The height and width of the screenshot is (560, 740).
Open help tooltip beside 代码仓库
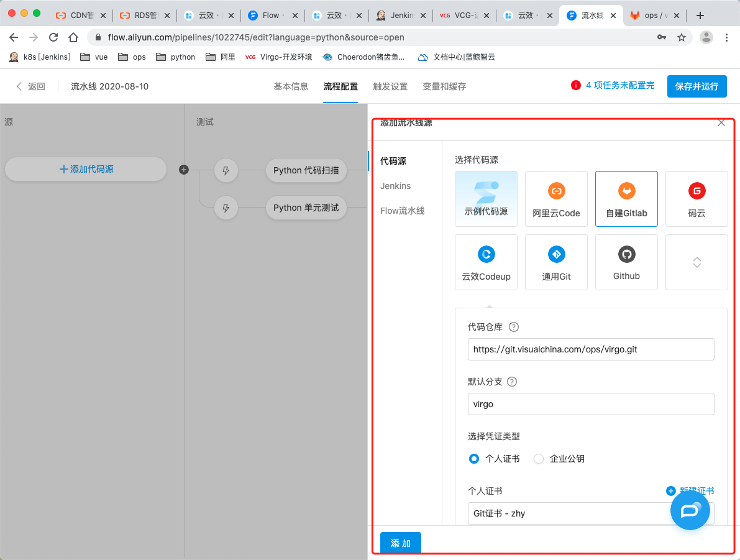(x=514, y=327)
